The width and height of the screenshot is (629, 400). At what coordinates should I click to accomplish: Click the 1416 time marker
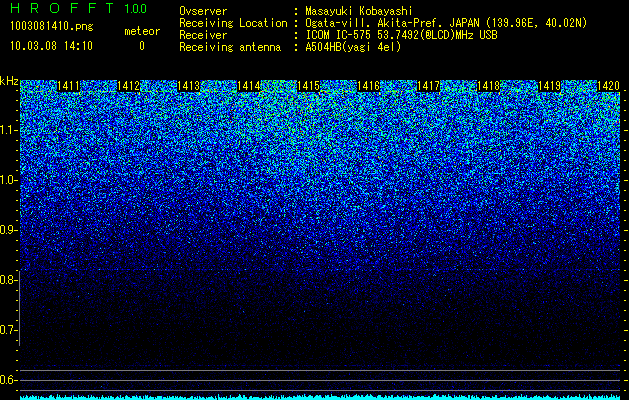369,86
